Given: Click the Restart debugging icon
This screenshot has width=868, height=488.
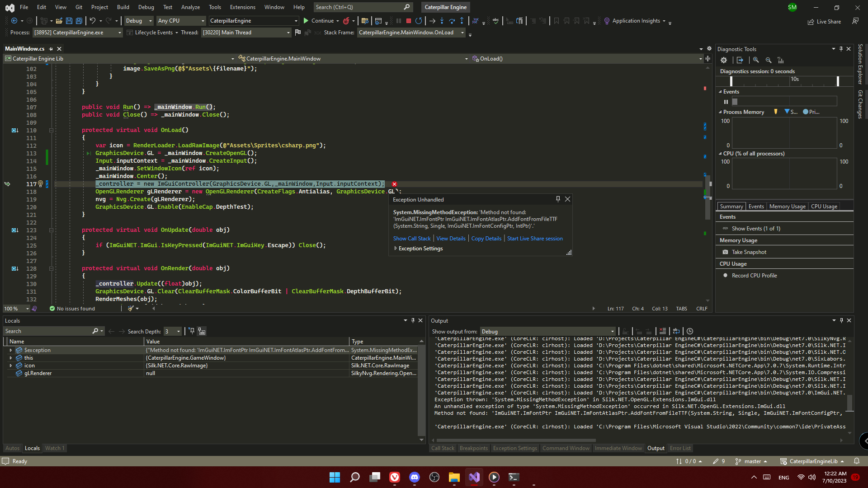Looking at the screenshot, I should 419,21.
